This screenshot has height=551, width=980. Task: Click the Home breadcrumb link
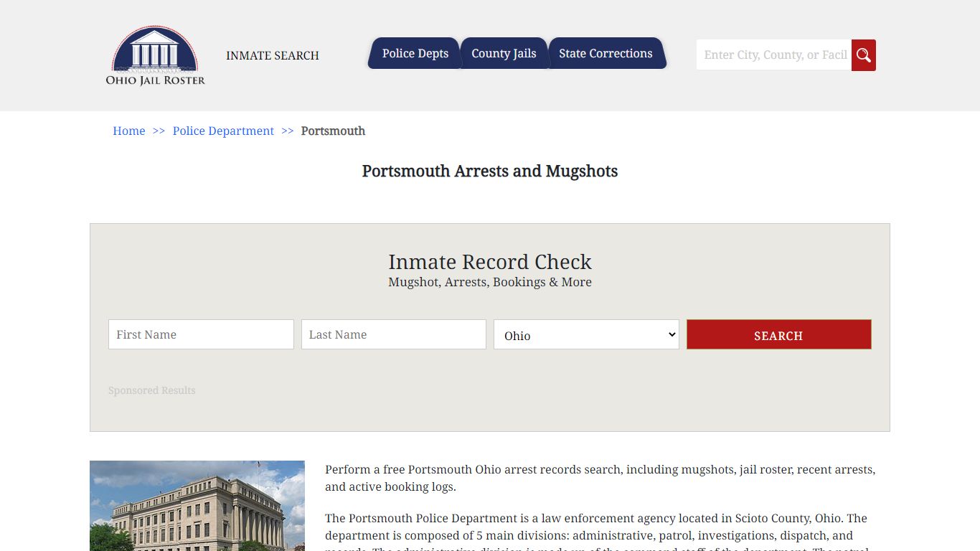pyautogui.click(x=128, y=131)
